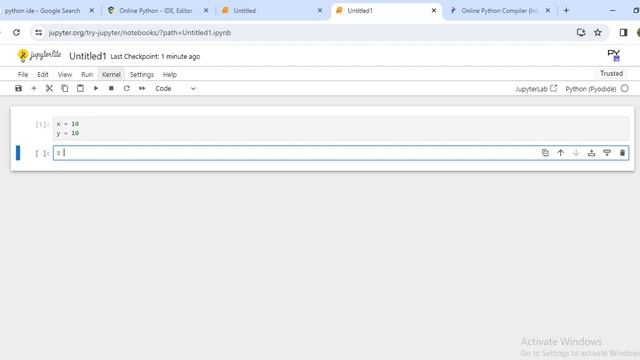Select the blue active cell collapse bar
This screenshot has height=360, width=640.
click(x=18, y=153)
